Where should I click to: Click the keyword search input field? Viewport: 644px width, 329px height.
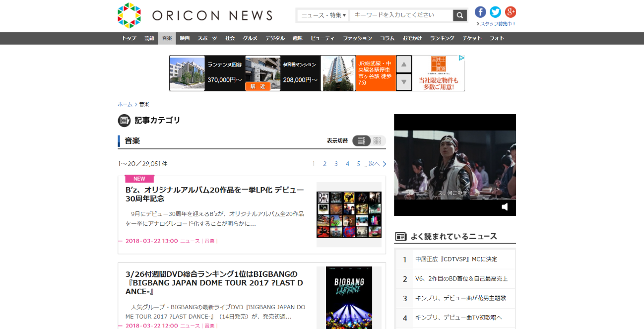pyautogui.click(x=401, y=15)
